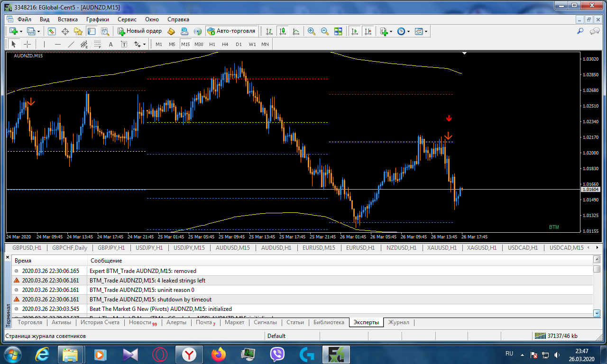Tile chart windows icon
Screen dimensions: 607x364
338,31
